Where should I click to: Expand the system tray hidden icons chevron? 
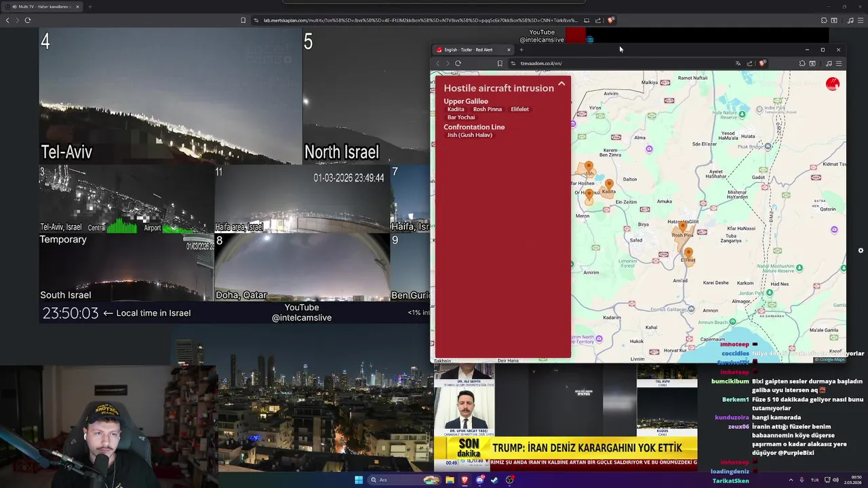pyautogui.click(x=791, y=480)
